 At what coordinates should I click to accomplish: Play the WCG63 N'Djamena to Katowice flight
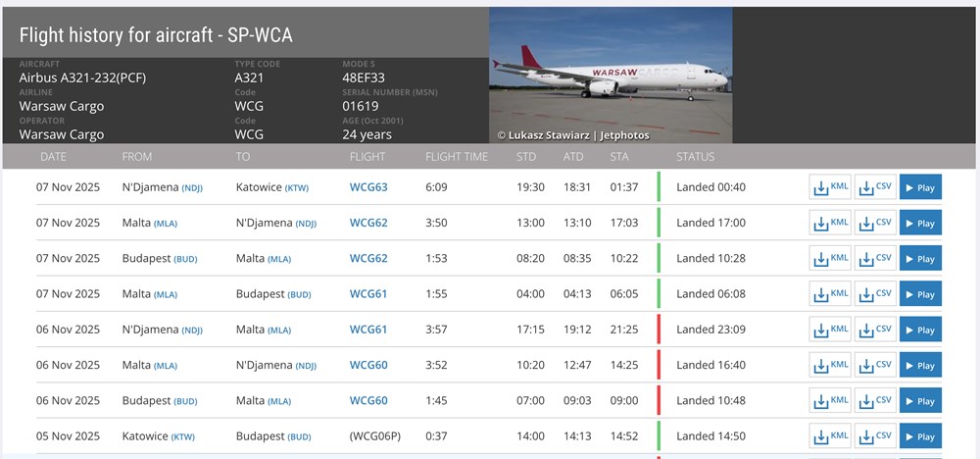point(920,187)
